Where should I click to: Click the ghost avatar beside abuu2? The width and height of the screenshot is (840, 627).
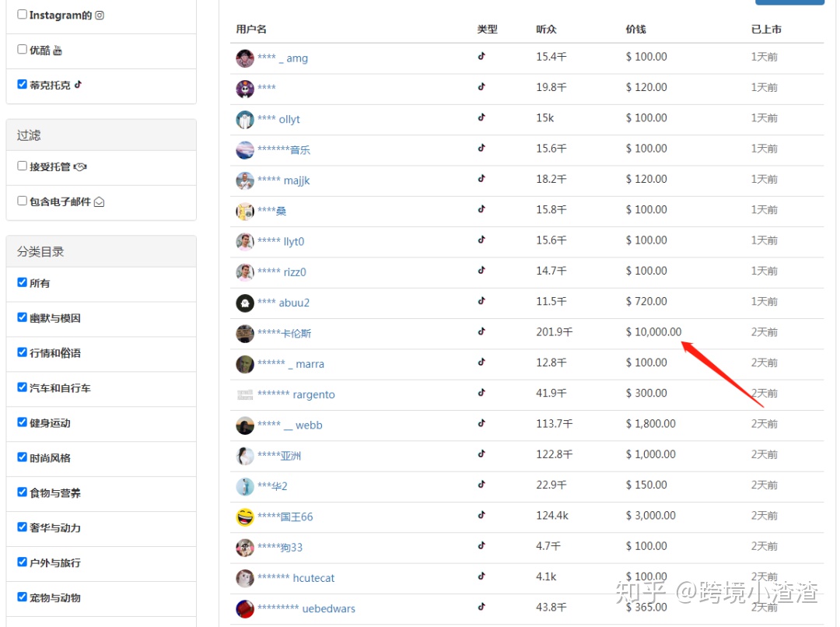245,303
